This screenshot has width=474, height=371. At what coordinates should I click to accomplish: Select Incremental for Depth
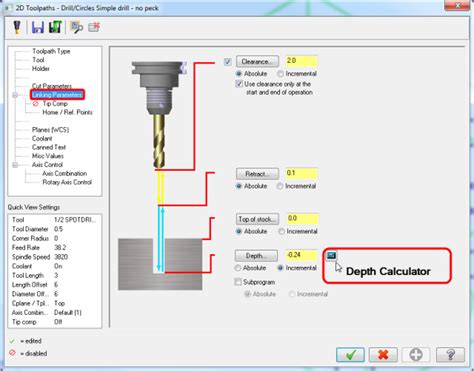coord(280,268)
